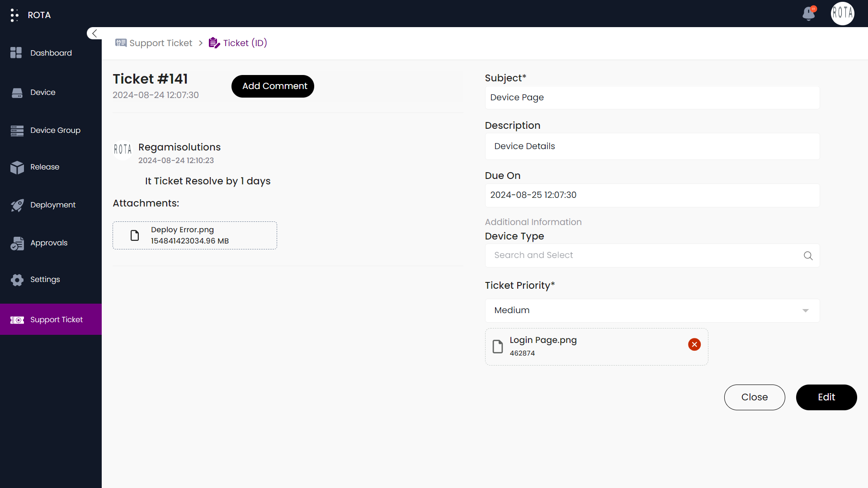Click the Medium priority value
Screen dimensions: 868x488
click(512, 310)
